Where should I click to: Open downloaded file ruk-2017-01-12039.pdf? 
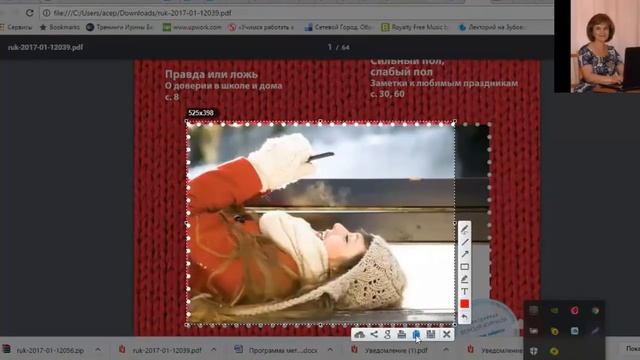[x=160, y=350]
